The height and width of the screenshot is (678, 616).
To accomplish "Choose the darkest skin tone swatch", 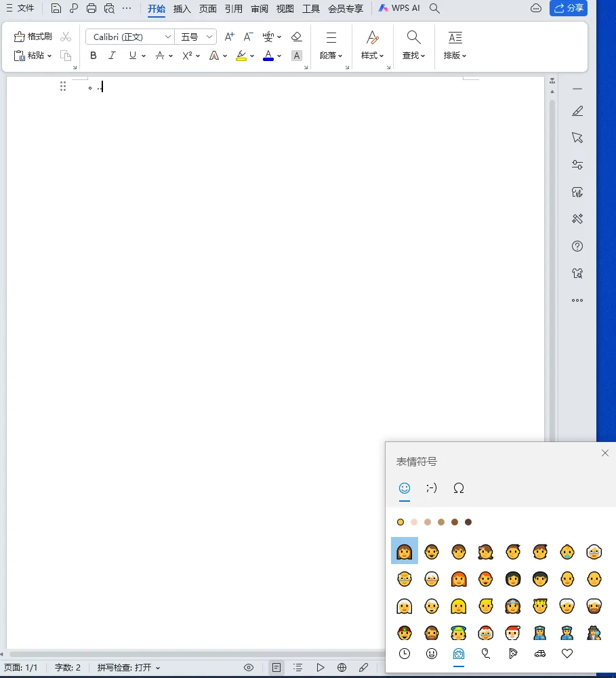I will (x=468, y=522).
